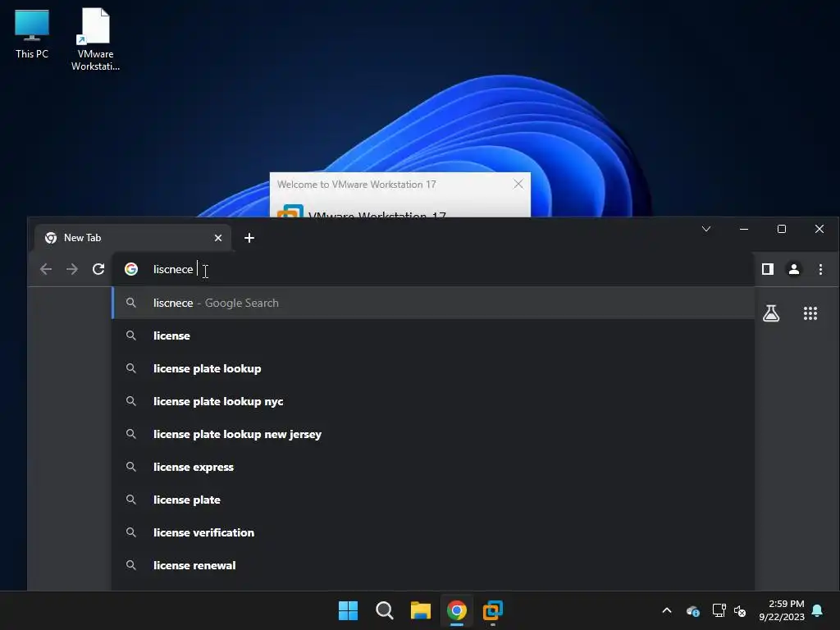Close the VMware Workstation 17 welcome dialog

[518, 185]
